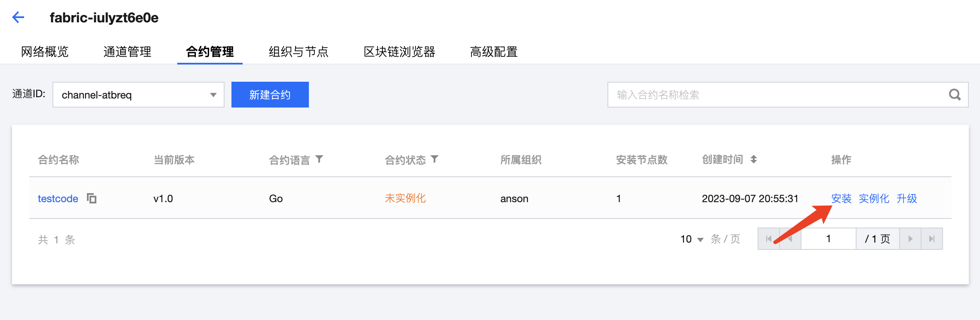980x320 pixels.
Task: Select the 区块链浏览器 tab
Action: pos(399,52)
